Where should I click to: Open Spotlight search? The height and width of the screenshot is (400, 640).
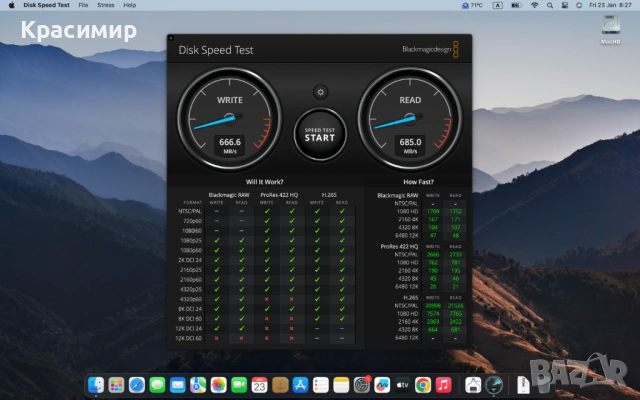[x=550, y=5]
